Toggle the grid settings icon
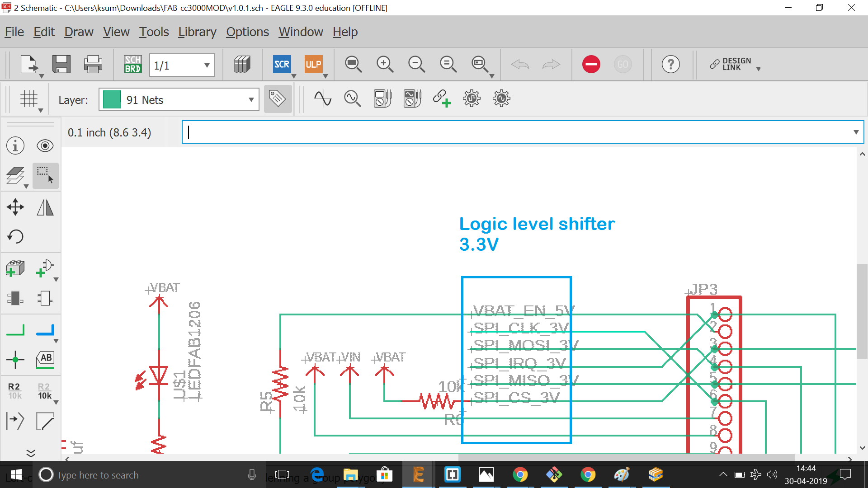868x488 pixels. [29, 99]
